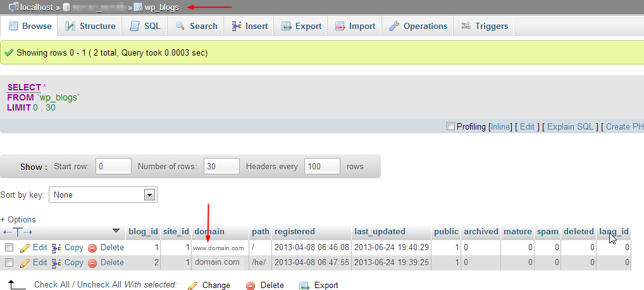The width and height of the screenshot is (644, 290).
Task: Click the column toggle triangle arrow
Action: coord(116,231)
